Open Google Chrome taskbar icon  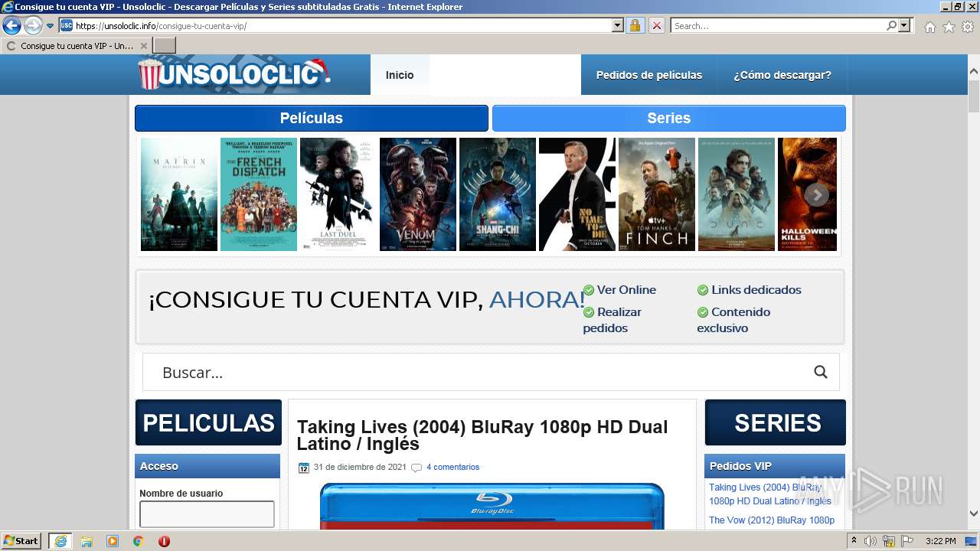click(139, 541)
